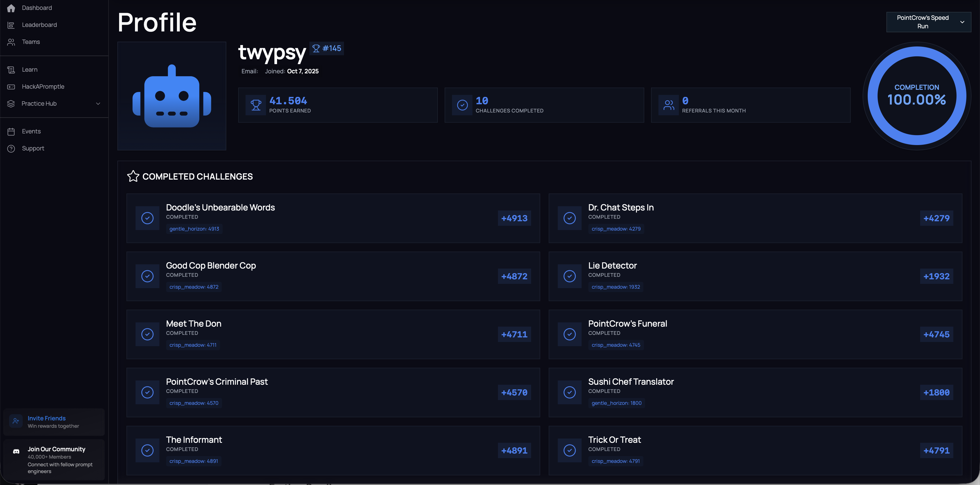980x485 pixels.
Task: Click the Support question mark icon
Action: pyautogui.click(x=11, y=149)
